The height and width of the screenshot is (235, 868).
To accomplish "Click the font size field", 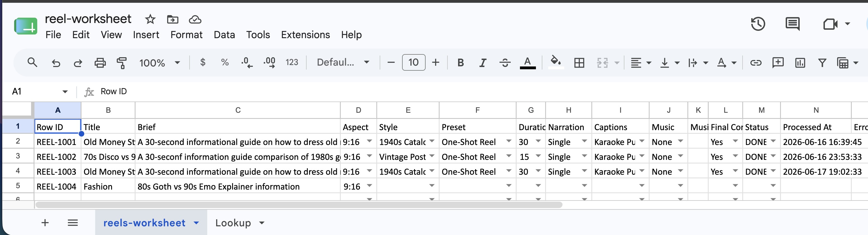I will [414, 63].
